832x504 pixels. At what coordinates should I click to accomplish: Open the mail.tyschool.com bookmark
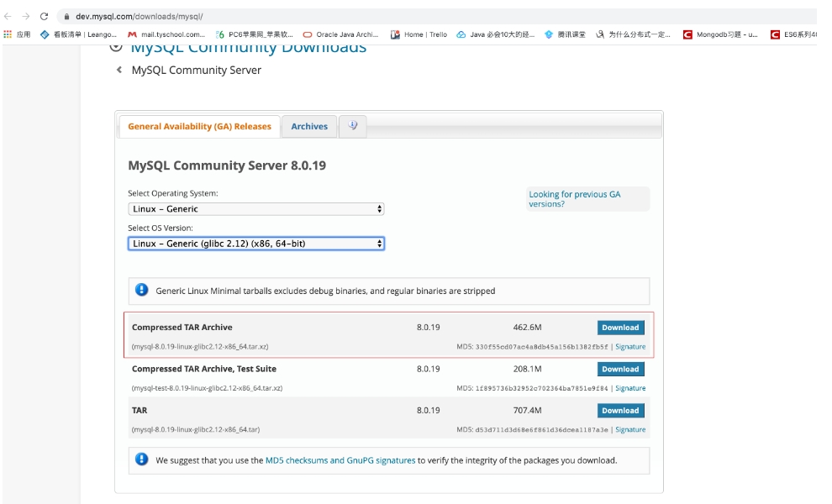(166, 34)
